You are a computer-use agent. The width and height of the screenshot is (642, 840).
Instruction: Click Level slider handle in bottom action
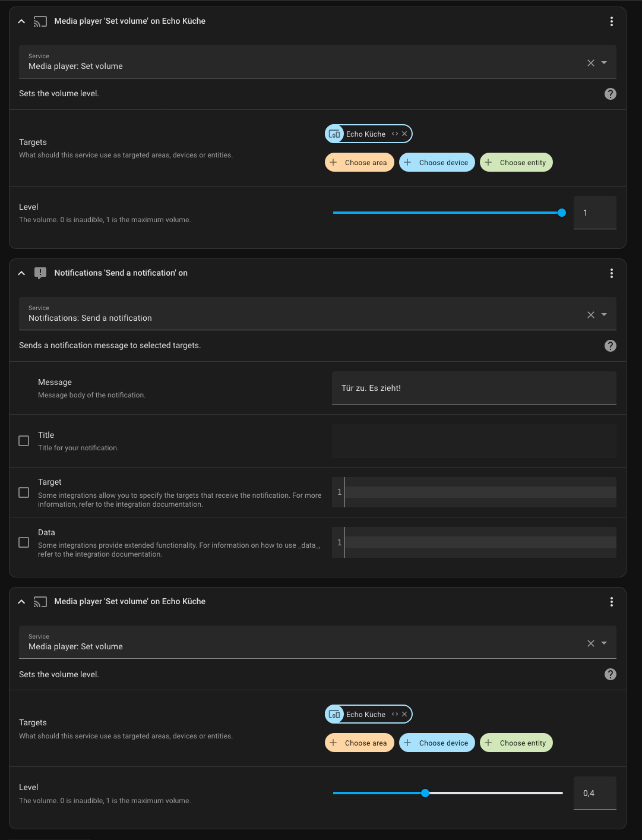[x=425, y=793]
